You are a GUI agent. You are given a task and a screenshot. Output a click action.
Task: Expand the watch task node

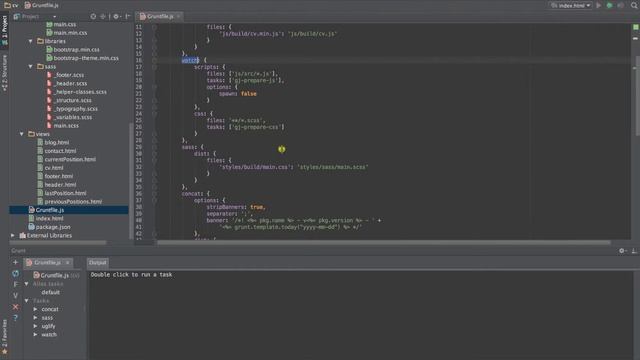click(36, 335)
